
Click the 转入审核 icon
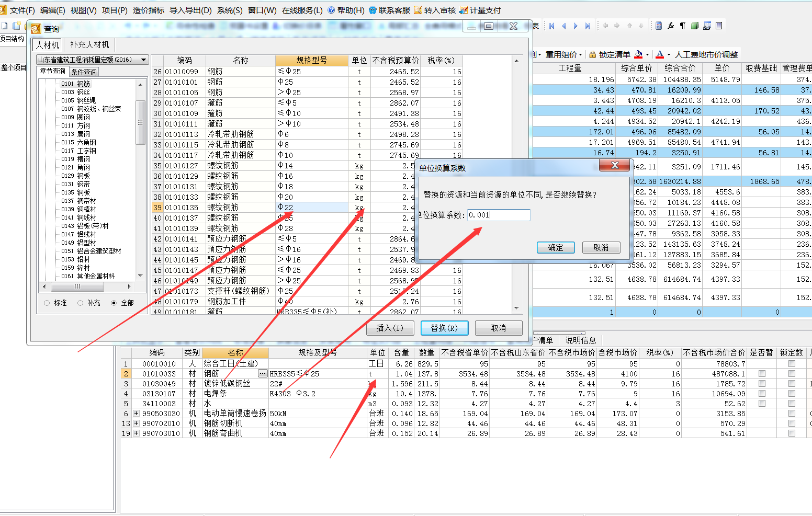tap(418, 10)
